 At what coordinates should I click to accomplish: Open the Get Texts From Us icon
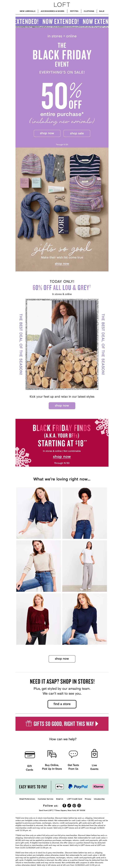[73, 754]
